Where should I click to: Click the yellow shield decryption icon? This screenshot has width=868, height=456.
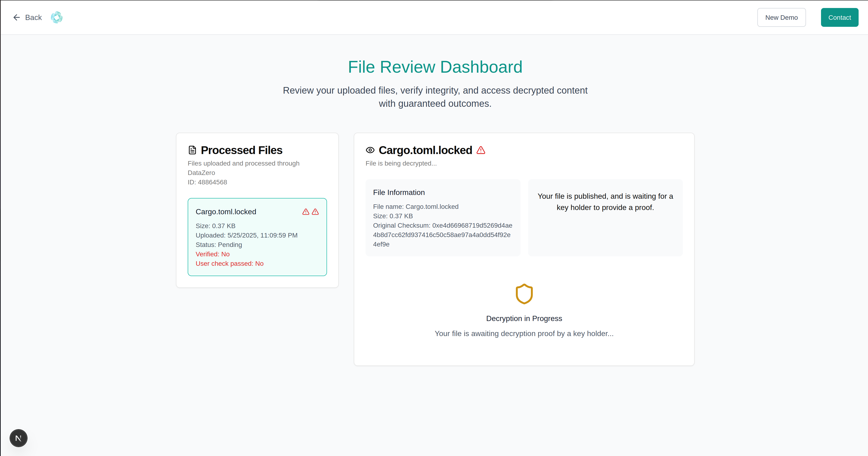tap(524, 294)
